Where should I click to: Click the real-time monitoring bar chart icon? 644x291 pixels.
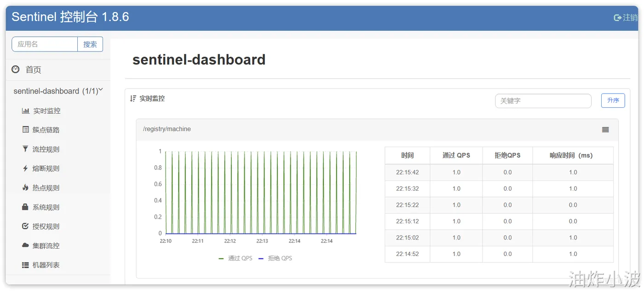(26, 111)
